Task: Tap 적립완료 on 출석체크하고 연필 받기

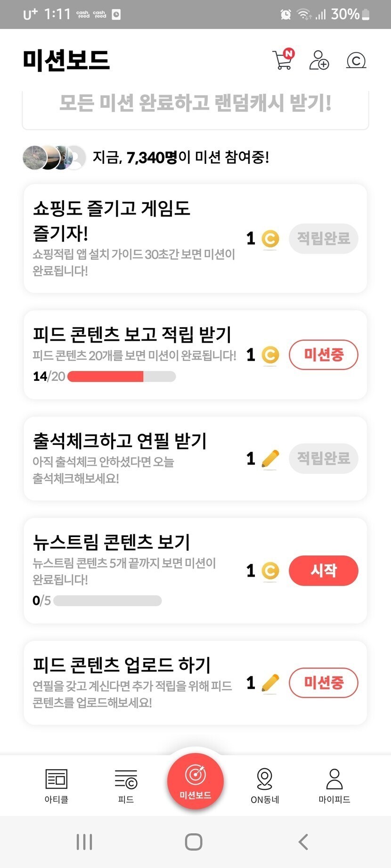Action: click(x=323, y=458)
